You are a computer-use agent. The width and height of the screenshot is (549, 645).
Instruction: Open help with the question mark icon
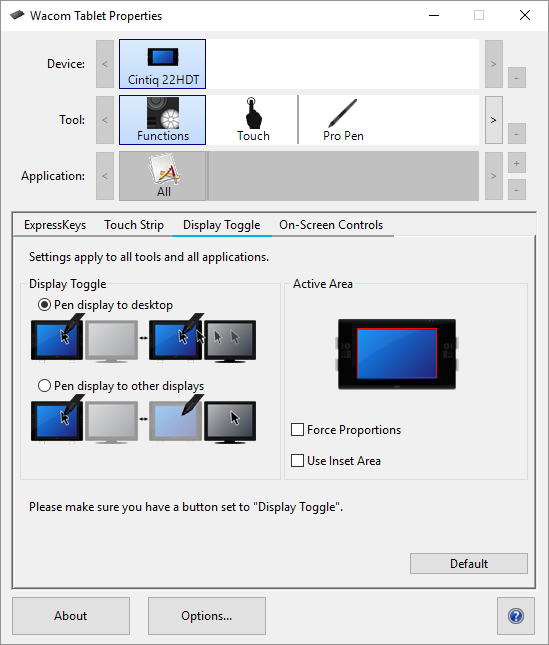[x=516, y=616]
